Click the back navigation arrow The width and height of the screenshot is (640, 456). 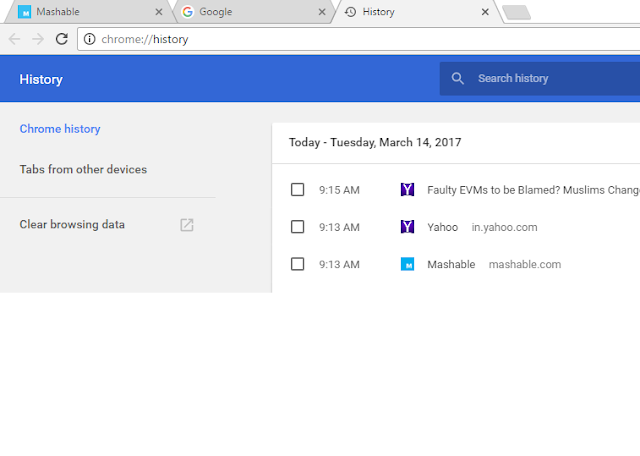click(x=14, y=39)
